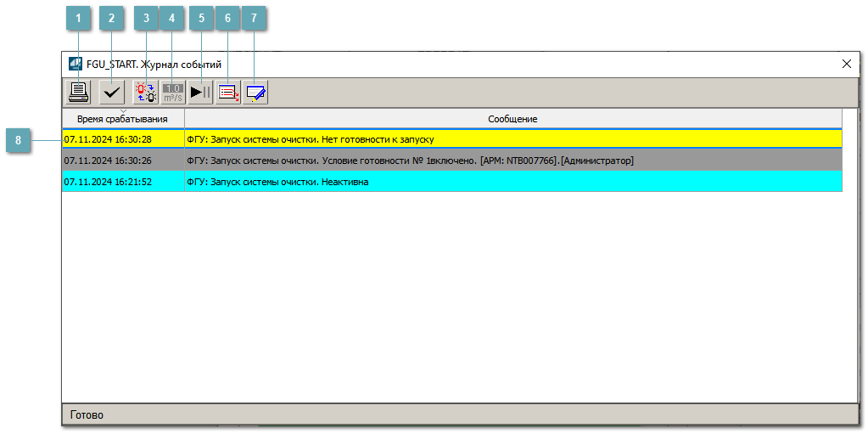
Task: Click callout marker number 8
Action: coord(19,140)
